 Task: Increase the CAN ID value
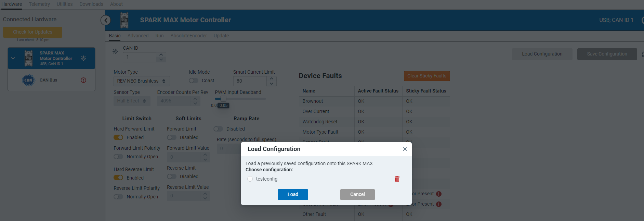click(x=161, y=54)
